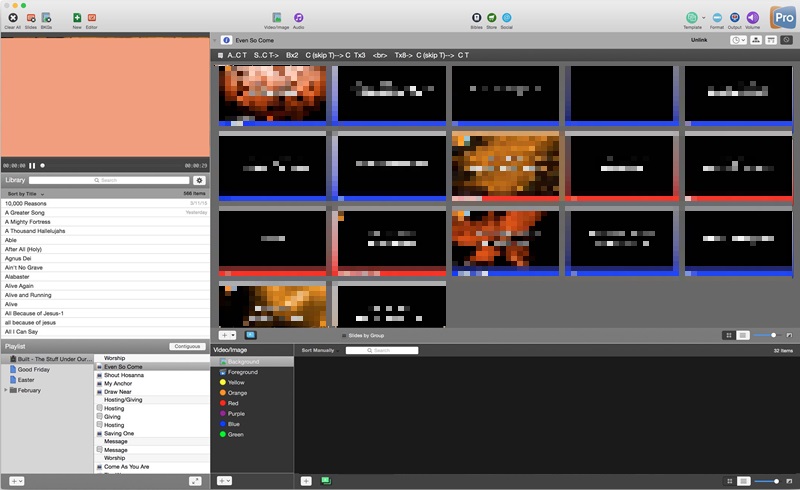This screenshot has width=800, height=490.
Task: Select 10,000 Reasons in the Library
Action: point(106,203)
